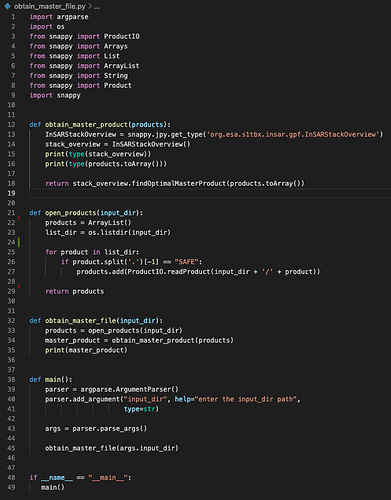Click 'print(type(products.toArray()))' on line 16
The width and height of the screenshot is (391, 500).
pos(106,164)
